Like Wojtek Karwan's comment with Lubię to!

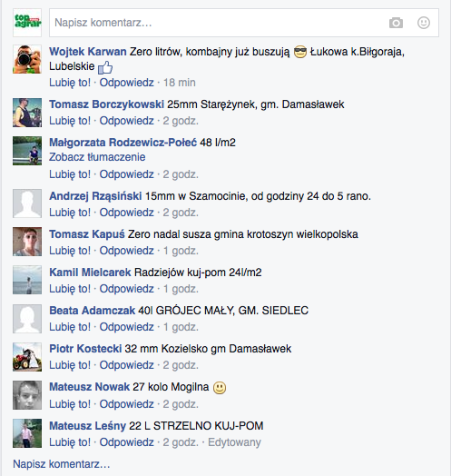click(70, 83)
